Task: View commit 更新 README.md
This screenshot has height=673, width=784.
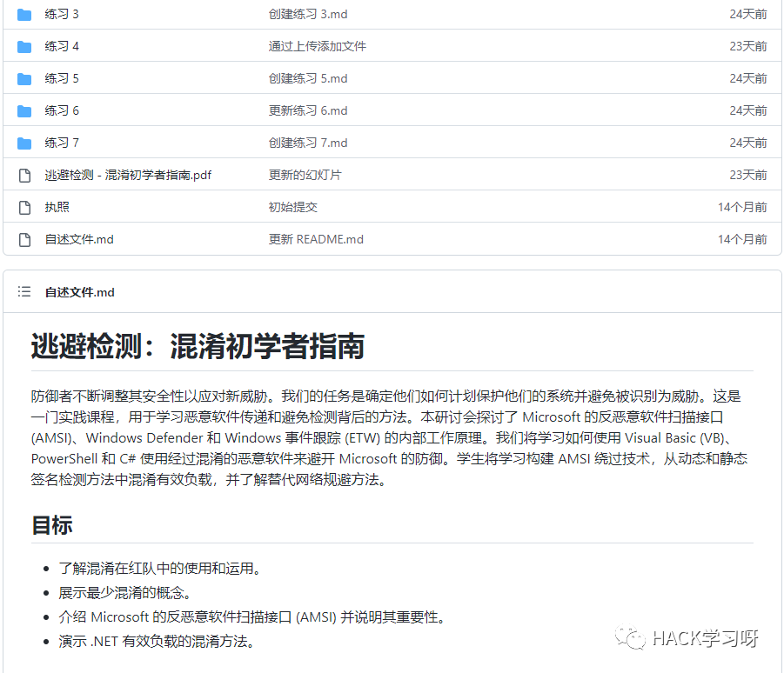Action: (x=316, y=239)
